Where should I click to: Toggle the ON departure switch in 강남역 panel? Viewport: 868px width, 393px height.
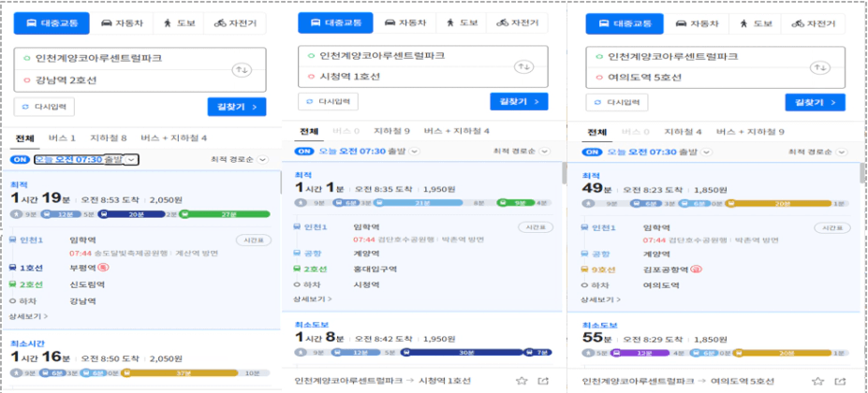(x=21, y=160)
